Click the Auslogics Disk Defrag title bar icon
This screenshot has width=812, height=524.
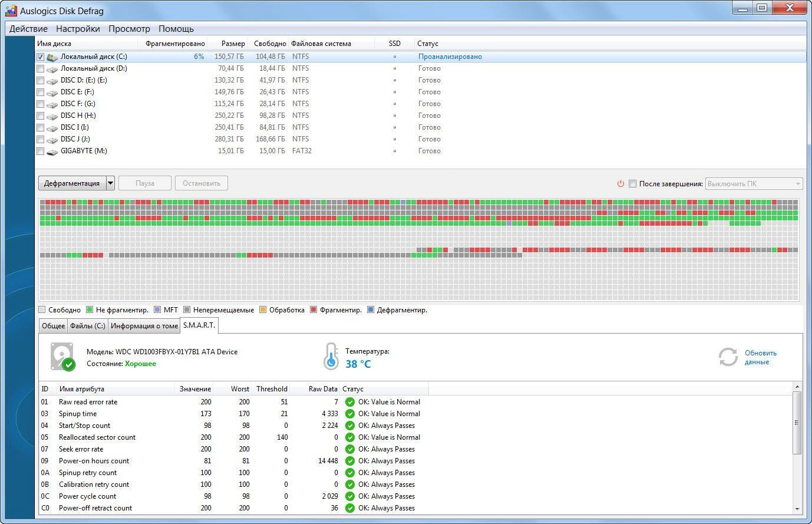(11, 9)
